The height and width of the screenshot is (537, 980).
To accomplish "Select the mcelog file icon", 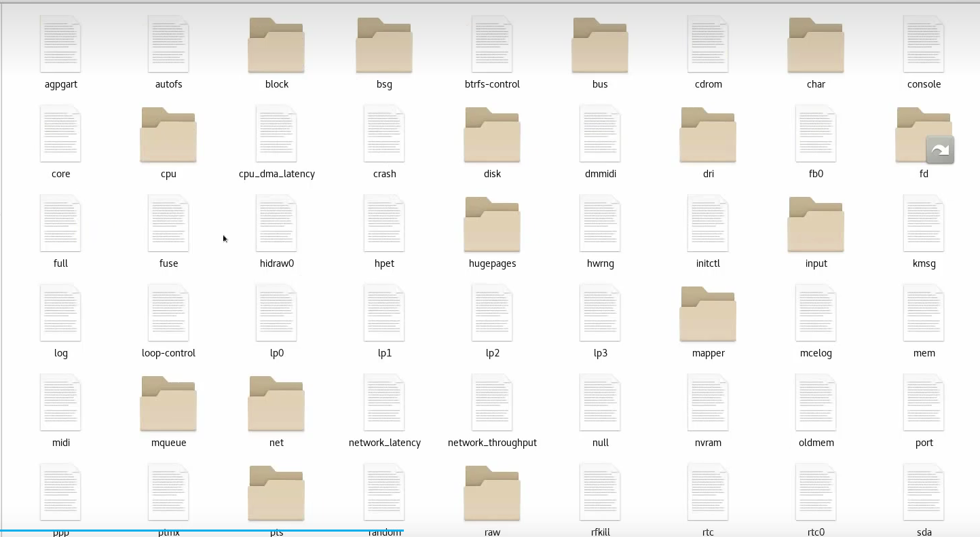I will point(816,313).
